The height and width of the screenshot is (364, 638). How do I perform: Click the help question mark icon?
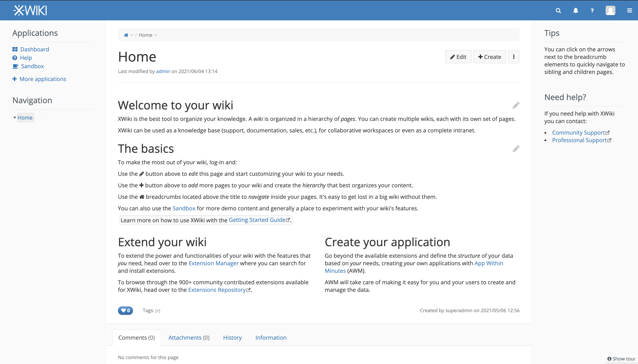tap(592, 10)
